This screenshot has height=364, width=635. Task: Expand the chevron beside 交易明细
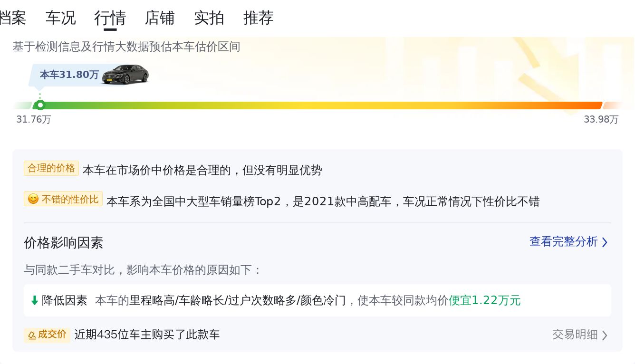(x=605, y=335)
